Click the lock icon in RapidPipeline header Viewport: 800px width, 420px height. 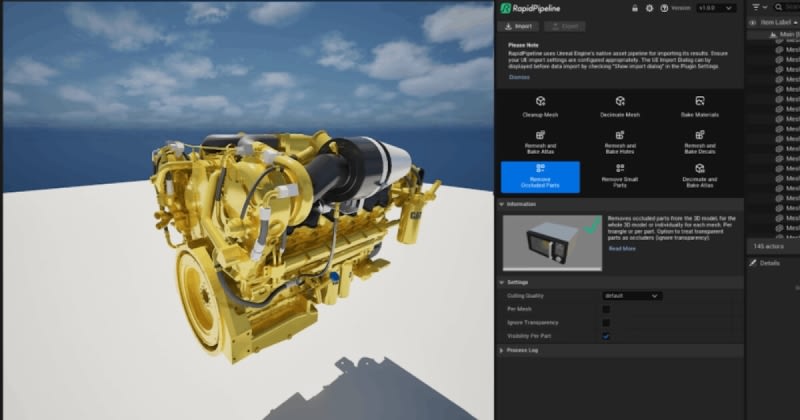tap(634, 8)
